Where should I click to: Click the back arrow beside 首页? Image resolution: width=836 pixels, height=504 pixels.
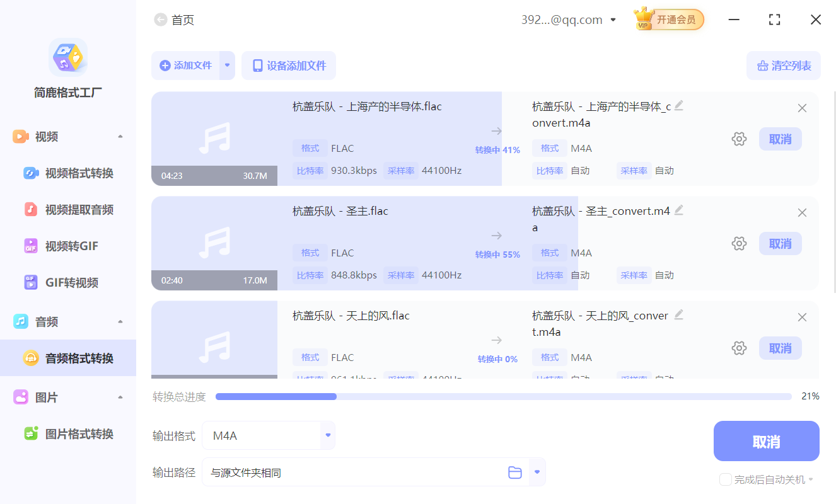point(161,20)
